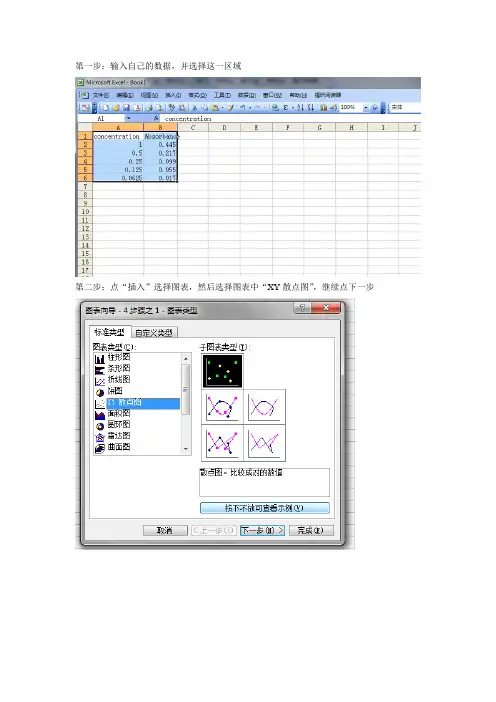The width and height of the screenshot is (496, 702).
Task: Click the Save disk icon in Excel toolbar
Action: (x=126, y=107)
